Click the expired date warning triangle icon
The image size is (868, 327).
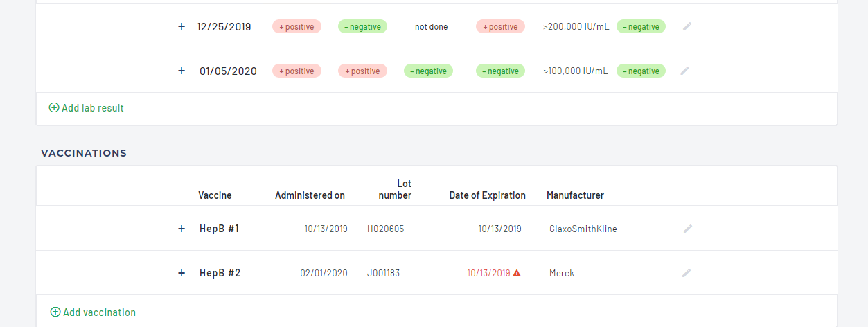517,273
